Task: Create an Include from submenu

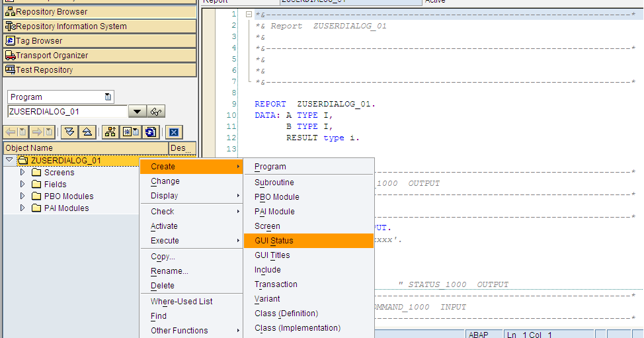Action: [309, 270]
